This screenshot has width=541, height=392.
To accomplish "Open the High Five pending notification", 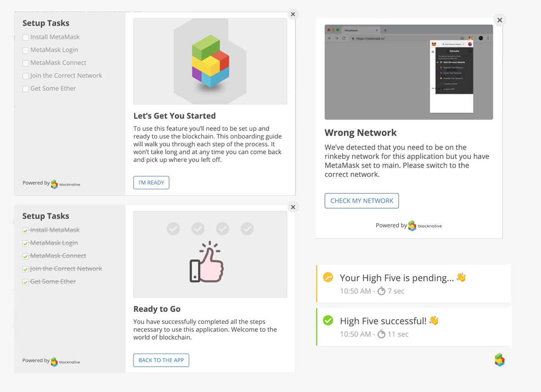I will coord(414,283).
